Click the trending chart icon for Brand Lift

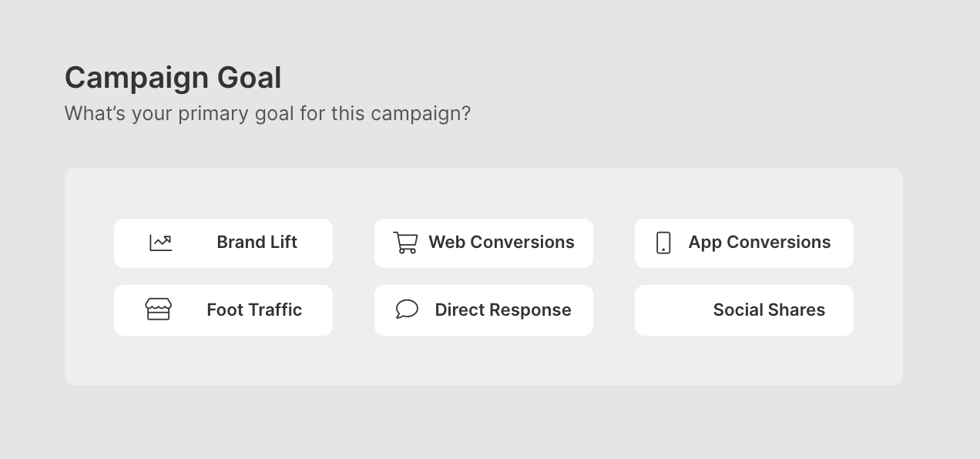tap(160, 243)
